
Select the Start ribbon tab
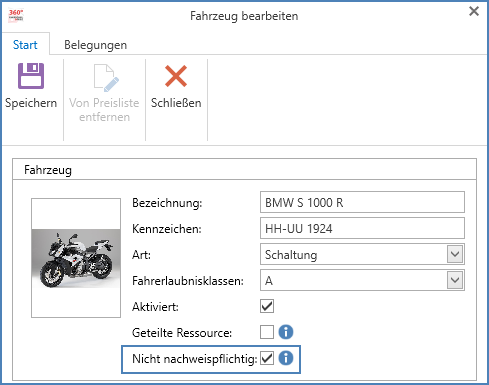pos(25,45)
